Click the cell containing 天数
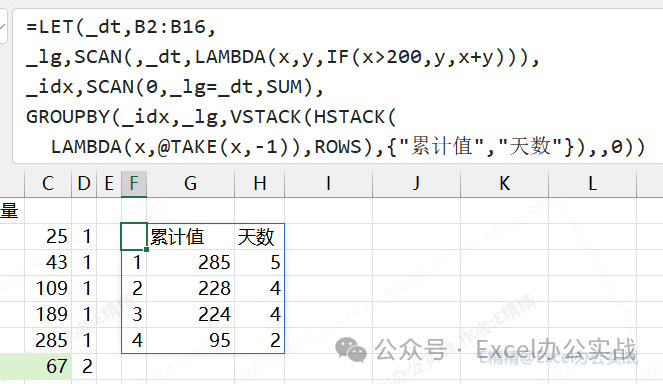Image resolution: width=663 pixels, height=384 pixels. click(x=260, y=237)
